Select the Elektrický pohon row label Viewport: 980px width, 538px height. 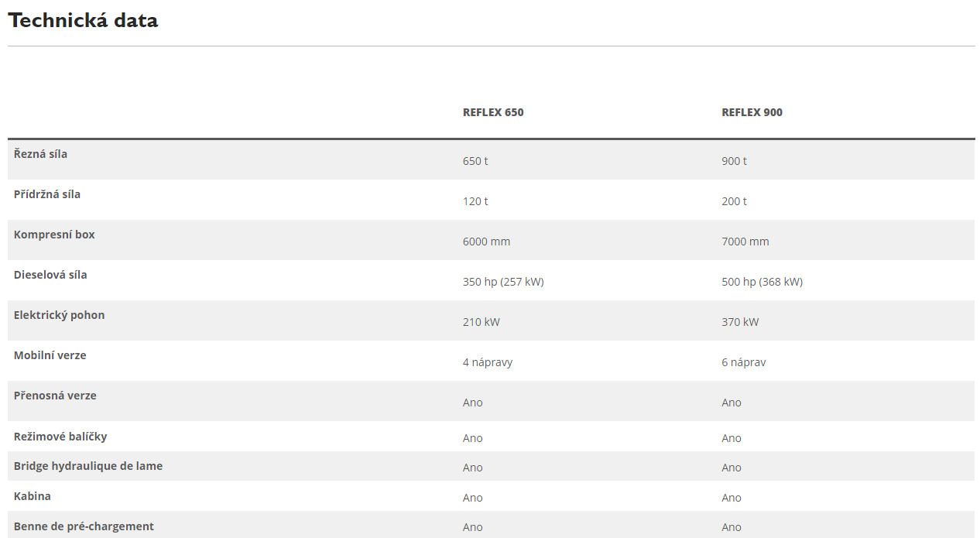(59, 315)
